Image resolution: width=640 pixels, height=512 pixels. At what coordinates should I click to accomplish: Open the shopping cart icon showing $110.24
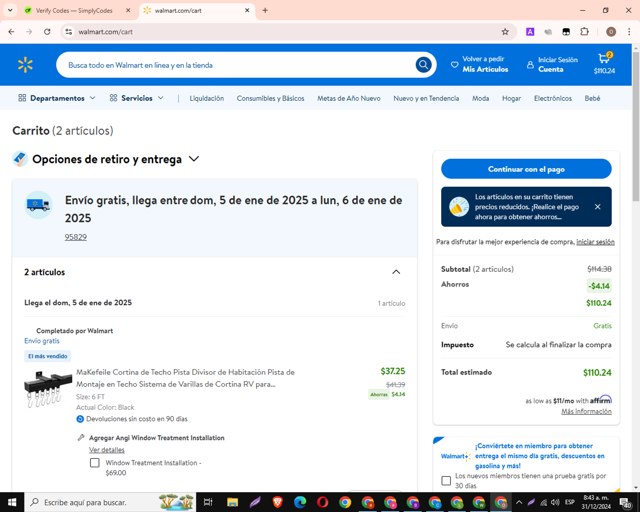tap(604, 64)
